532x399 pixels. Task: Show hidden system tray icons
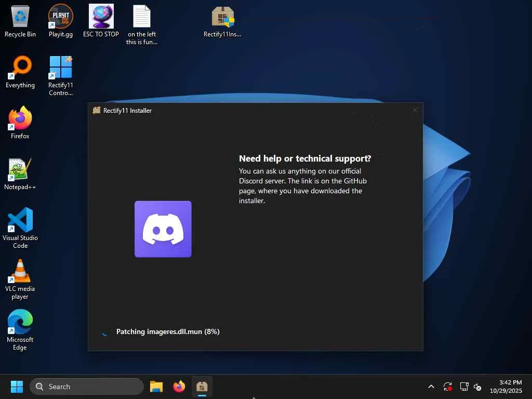431,387
